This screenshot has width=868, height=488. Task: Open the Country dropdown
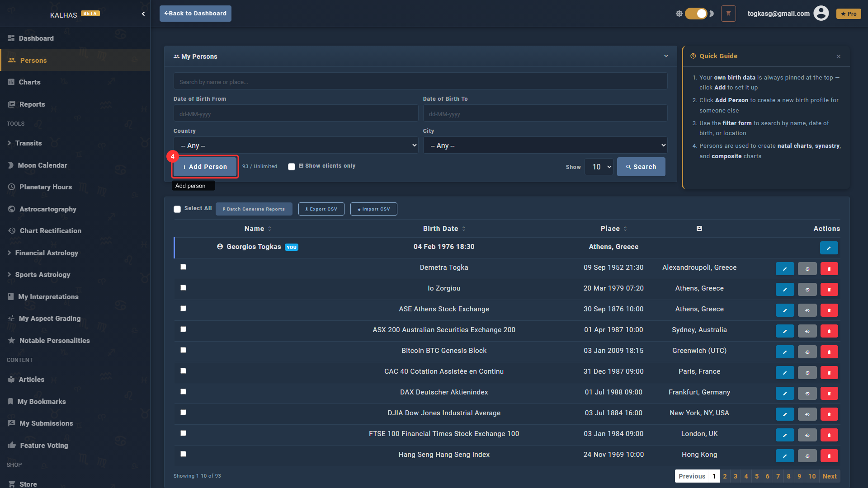point(296,145)
